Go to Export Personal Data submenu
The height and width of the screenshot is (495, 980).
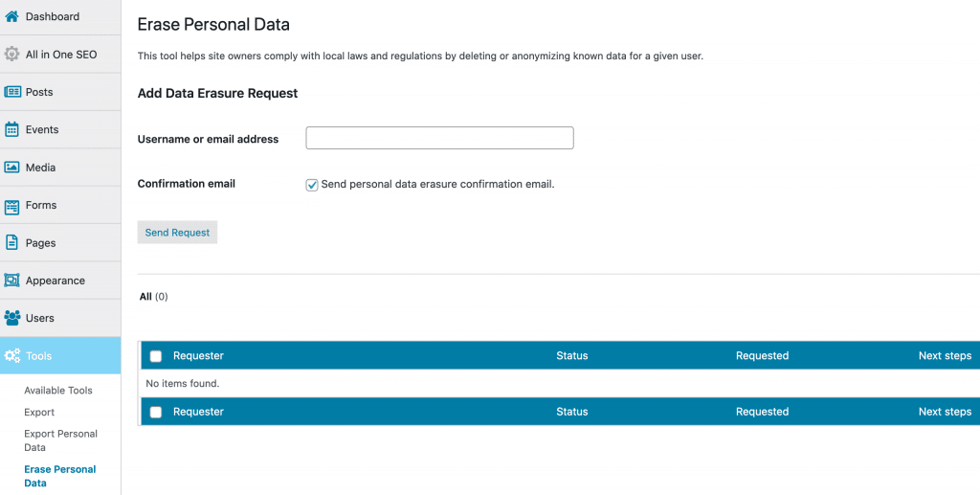click(60, 440)
